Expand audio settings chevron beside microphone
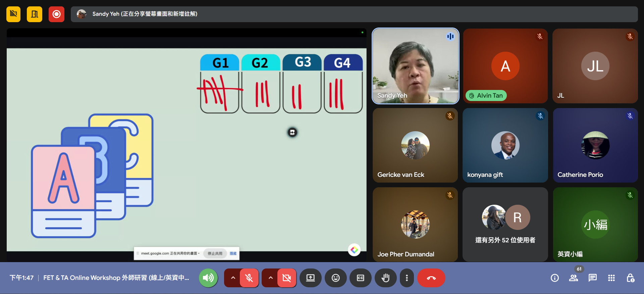644x294 pixels. [x=233, y=278]
